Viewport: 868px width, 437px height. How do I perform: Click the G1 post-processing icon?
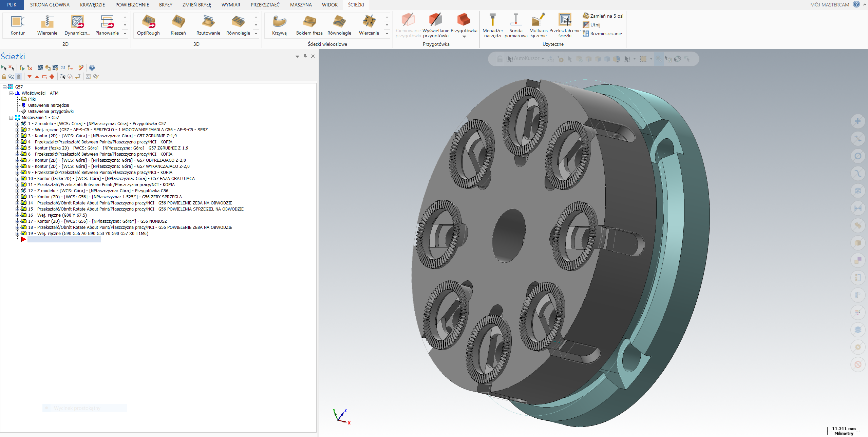point(63,68)
